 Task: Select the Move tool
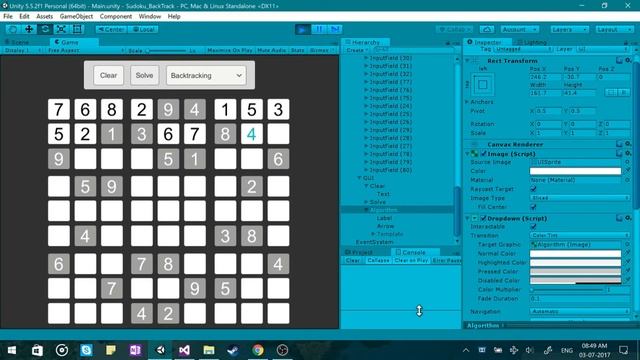pyautogui.click(x=29, y=29)
